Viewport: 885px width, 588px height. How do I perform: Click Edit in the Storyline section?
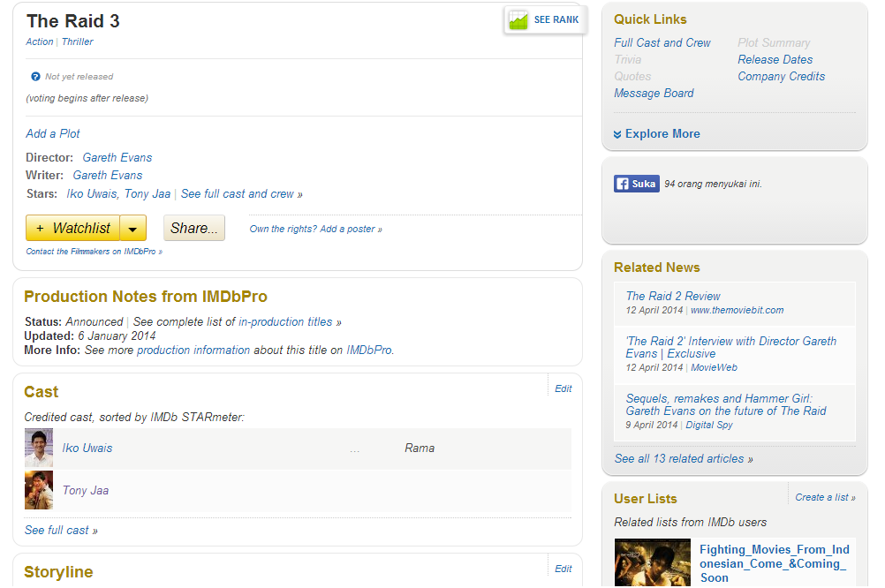(x=564, y=569)
